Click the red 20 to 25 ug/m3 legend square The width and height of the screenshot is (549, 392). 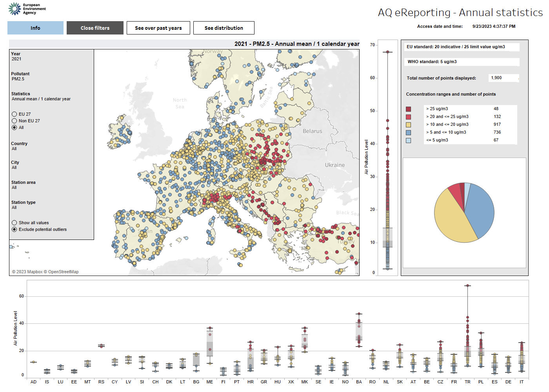pyautogui.click(x=408, y=117)
